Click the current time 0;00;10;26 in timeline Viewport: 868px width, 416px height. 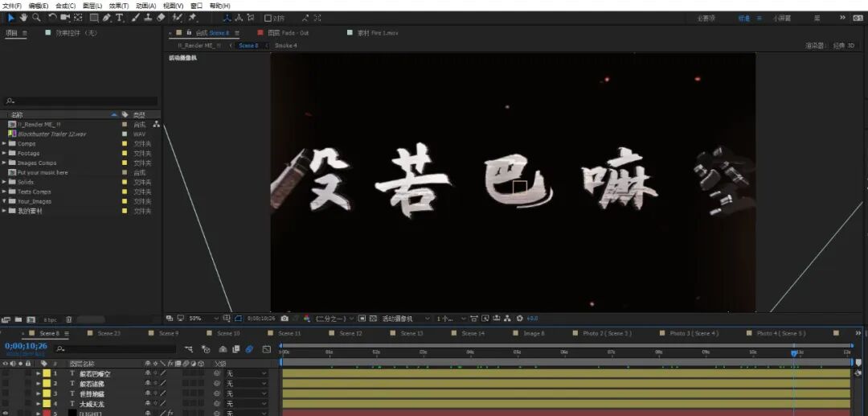26,346
